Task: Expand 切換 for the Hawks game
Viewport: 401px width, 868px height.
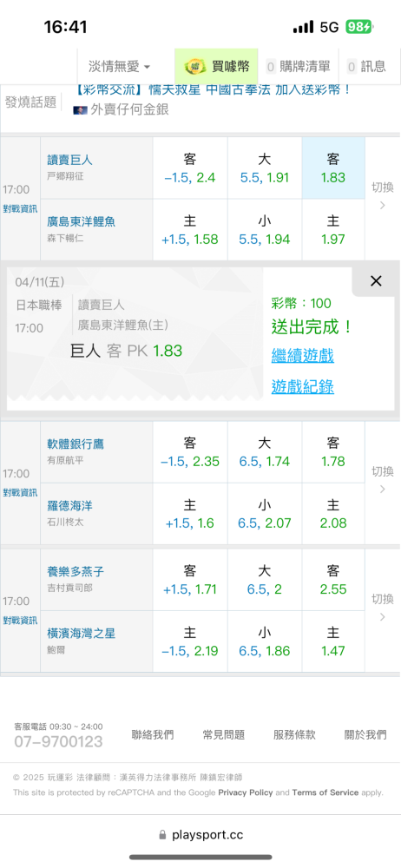Action: [382, 480]
